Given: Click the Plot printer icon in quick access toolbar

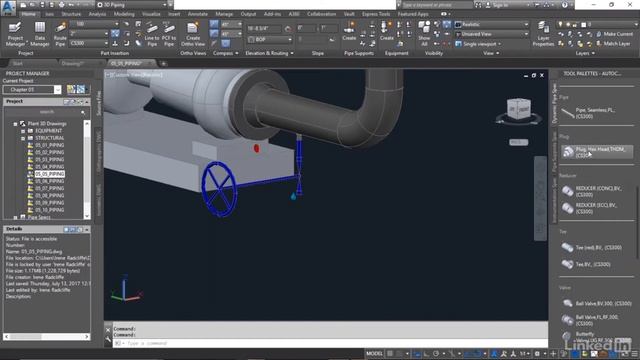Looking at the screenshot, I should point(61,5).
